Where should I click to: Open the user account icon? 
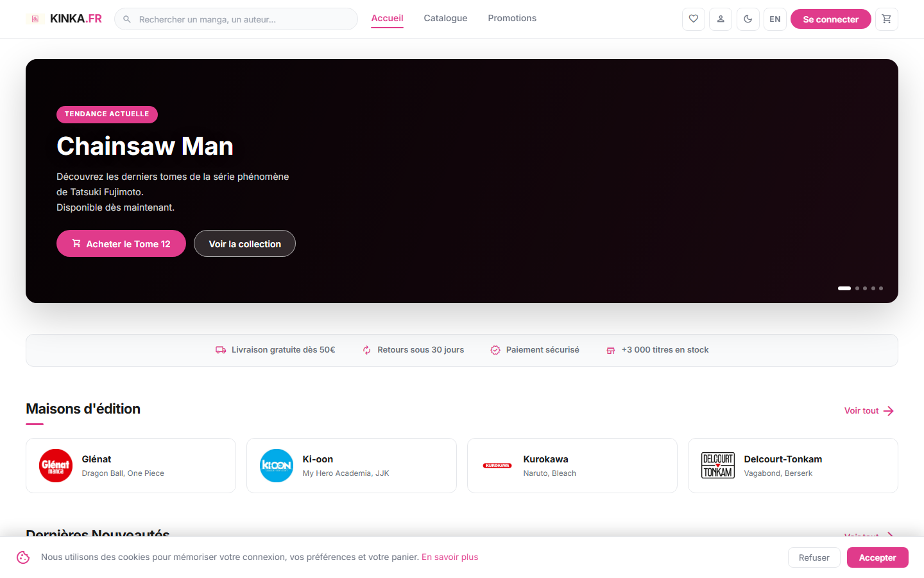click(721, 19)
